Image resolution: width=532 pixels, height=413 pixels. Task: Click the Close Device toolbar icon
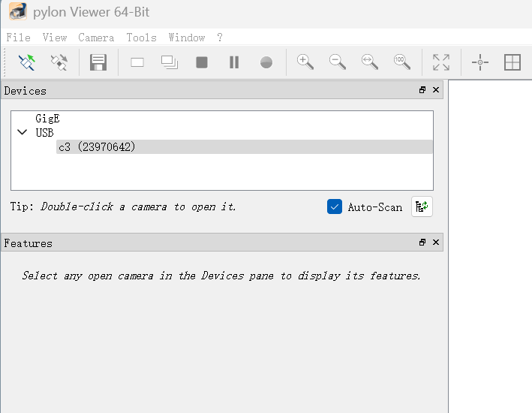coord(59,62)
